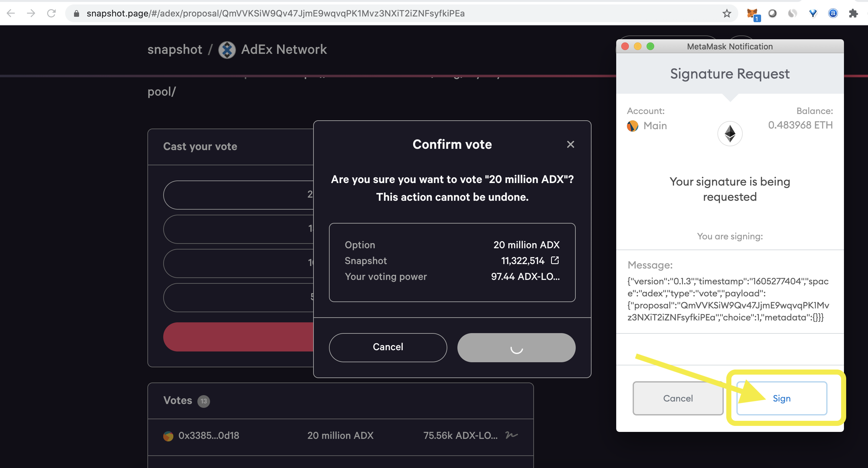868x468 pixels.
Task: Go to snapshot home link
Action: [x=175, y=50]
